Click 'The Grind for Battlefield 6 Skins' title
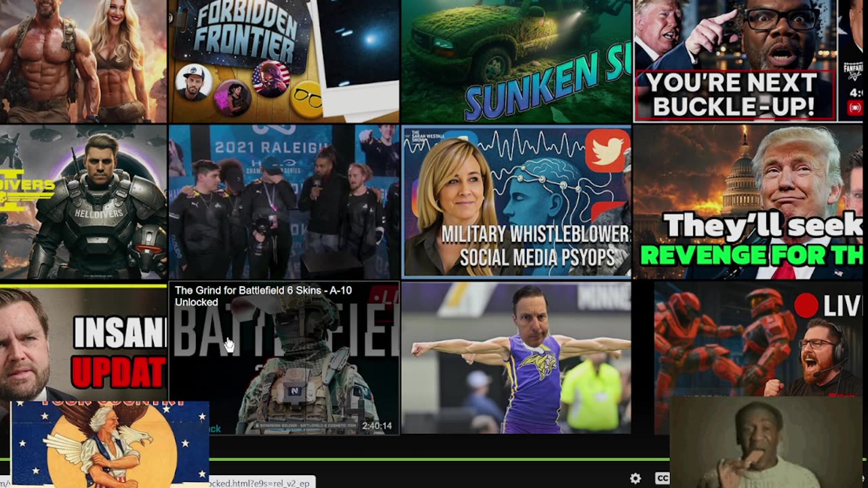Viewport: 868px width, 488px height. point(263,296)
